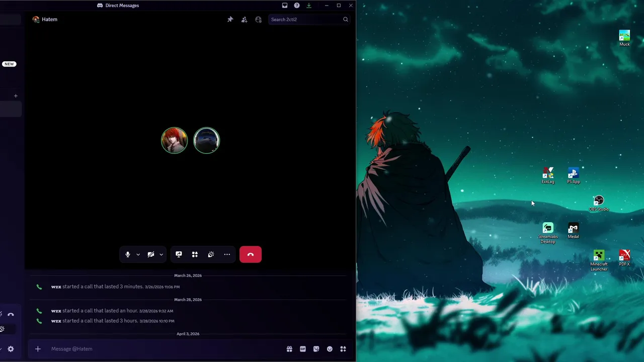Open Minecraft Launcher shortcut
This screenshot has height=362, width=644.
[599, 261]
